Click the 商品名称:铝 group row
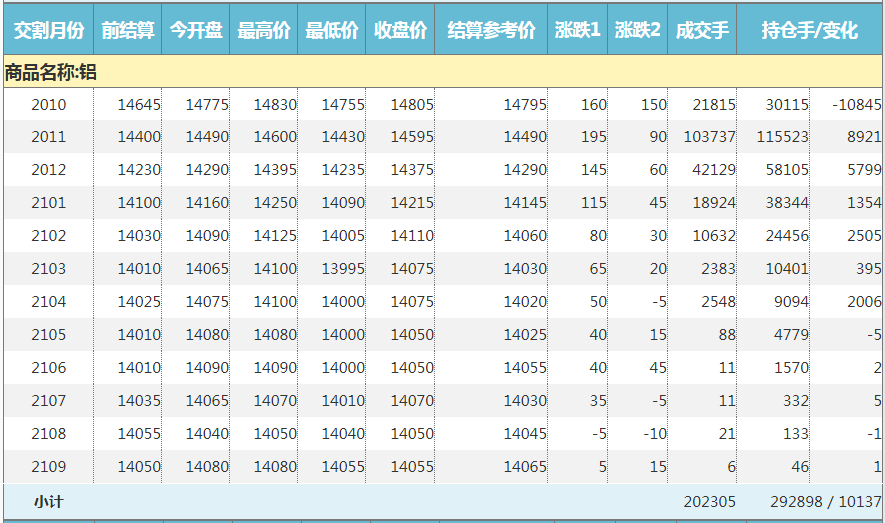The width and height of the screenshot is (885, 523). coord(52,72)
